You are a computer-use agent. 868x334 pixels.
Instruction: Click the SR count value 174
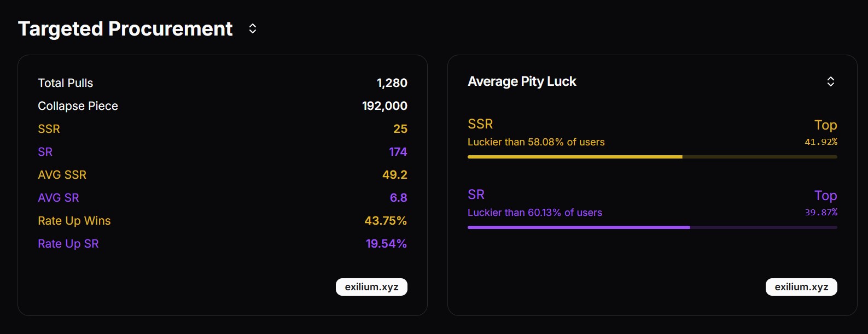[x=398, y=152]
